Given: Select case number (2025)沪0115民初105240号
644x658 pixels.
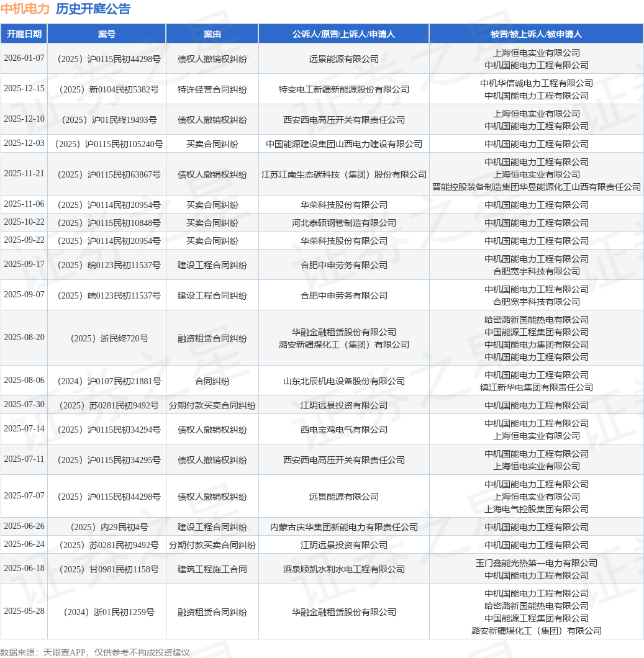Looking at the screenshot, I should click(x=109, y=145).
